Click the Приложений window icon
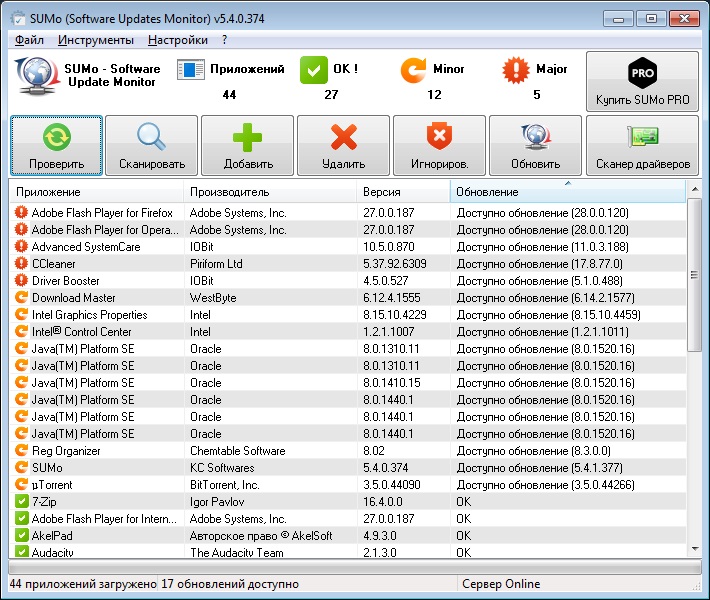 pos(191,70)
